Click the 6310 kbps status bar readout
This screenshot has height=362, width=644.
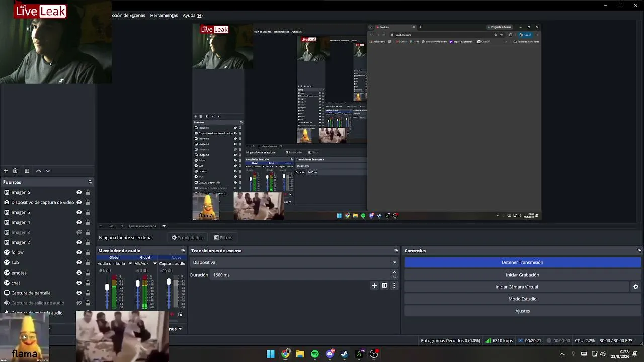499,341
